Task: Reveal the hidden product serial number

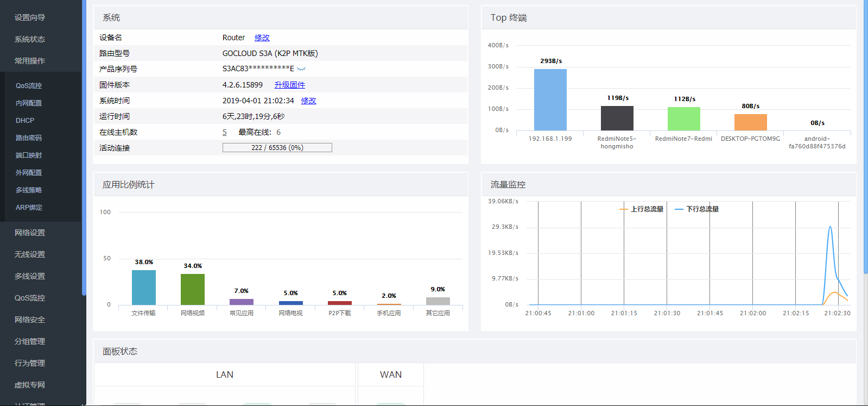Action: tap(301, 69)
